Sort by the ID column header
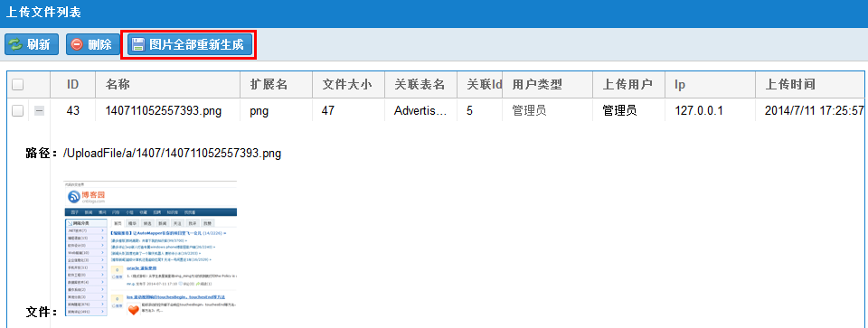Image resolution: width=868 pixels, height=328 pixels. (72, 85)
